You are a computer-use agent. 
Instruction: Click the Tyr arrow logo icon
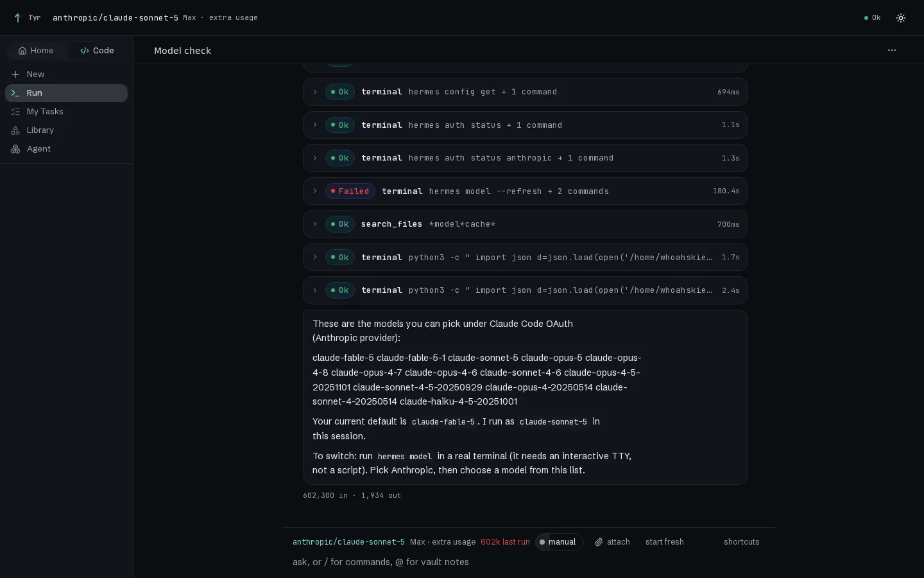point(17,18)
